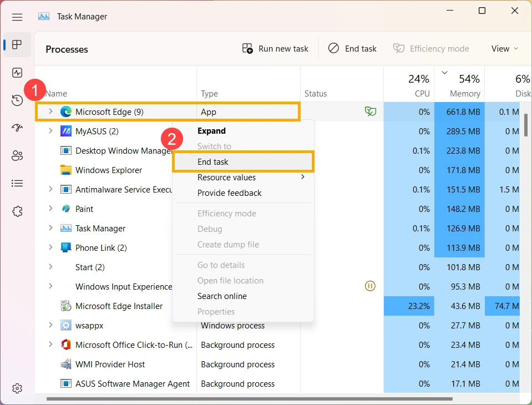Choose Provide feedback in context menu
532x405 pixels.
[243, 193]
